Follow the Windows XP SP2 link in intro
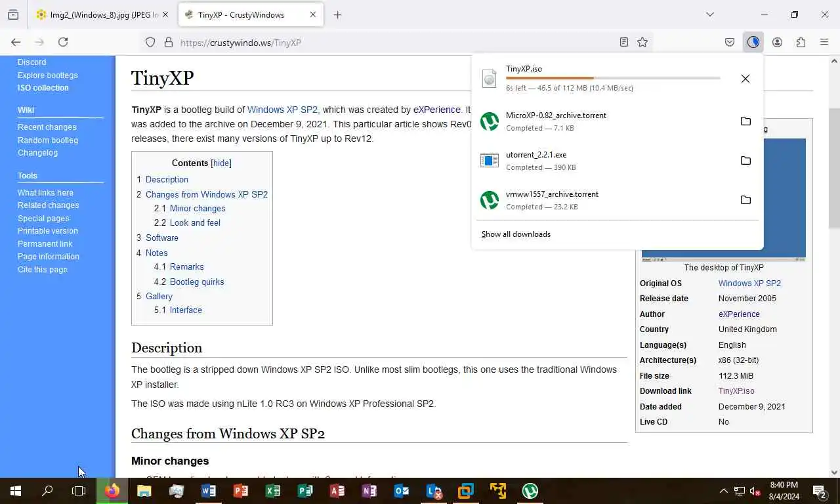The width and height of the screenshot is (840, 504). click(283, 110)
